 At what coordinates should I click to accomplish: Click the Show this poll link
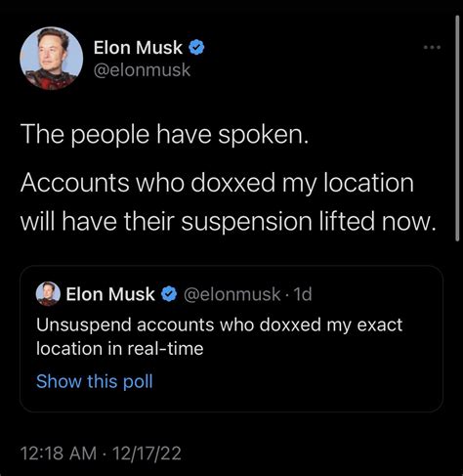point(95,381)
